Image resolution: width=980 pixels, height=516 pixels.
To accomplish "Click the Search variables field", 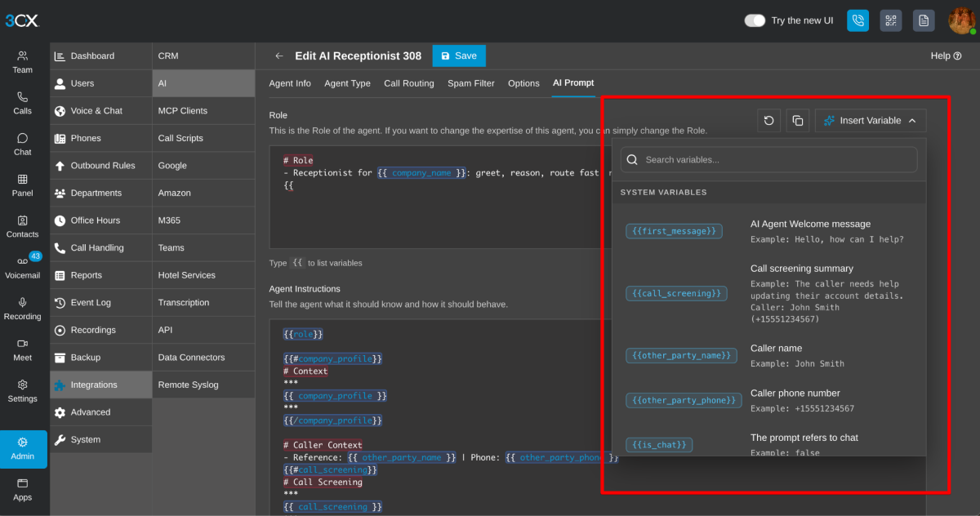I will click(x=769, y=160).
